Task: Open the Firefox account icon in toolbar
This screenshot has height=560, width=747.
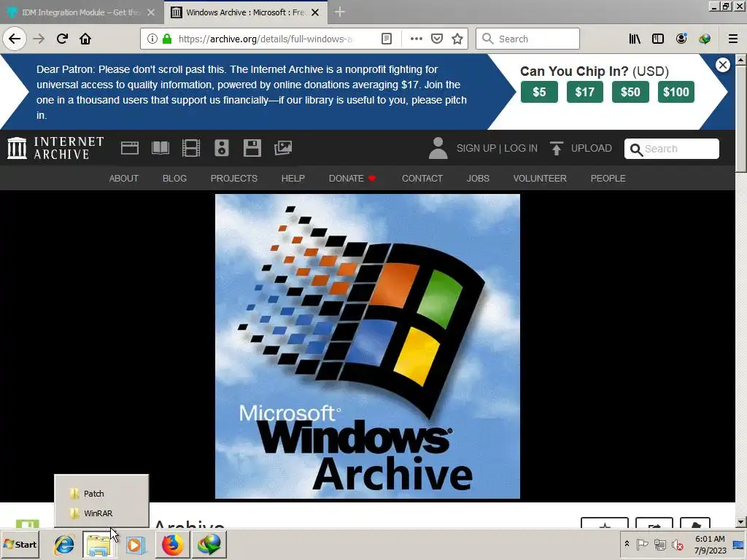Action: pos(681,39)
